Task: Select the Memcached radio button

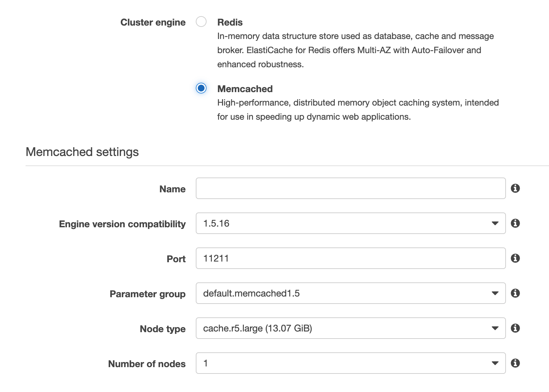Action: tap(201, 88)
